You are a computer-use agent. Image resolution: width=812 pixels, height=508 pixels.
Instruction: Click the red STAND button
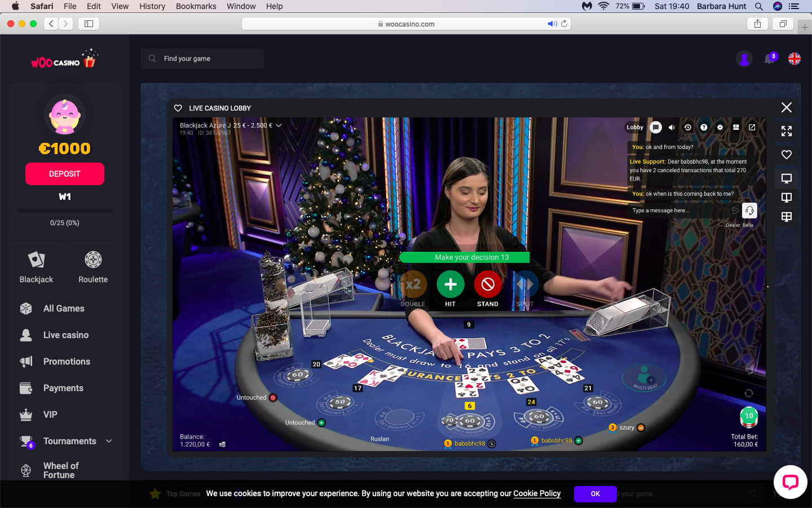488,284
